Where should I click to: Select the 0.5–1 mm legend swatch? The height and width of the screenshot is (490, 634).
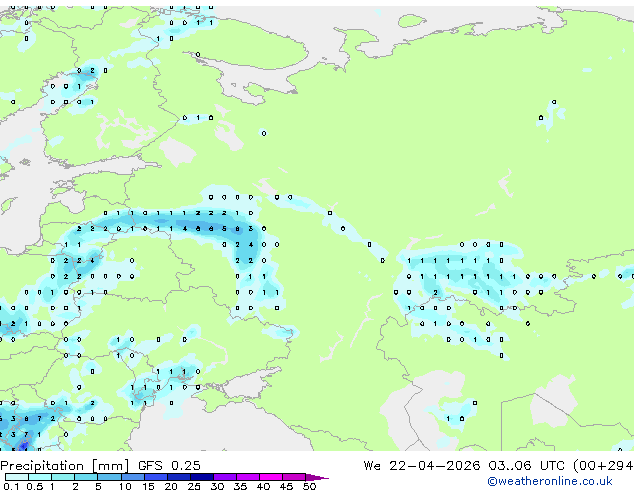[40, 477]
